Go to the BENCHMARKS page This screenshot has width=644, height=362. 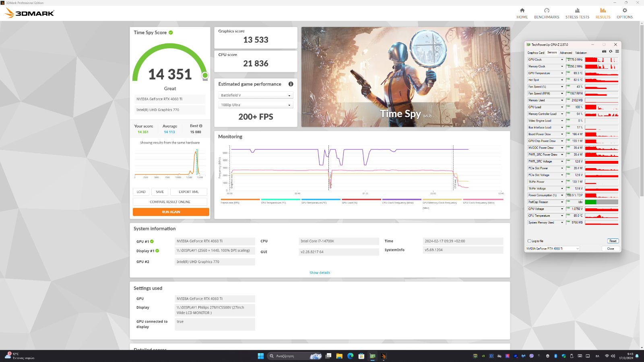click(547, 13)
